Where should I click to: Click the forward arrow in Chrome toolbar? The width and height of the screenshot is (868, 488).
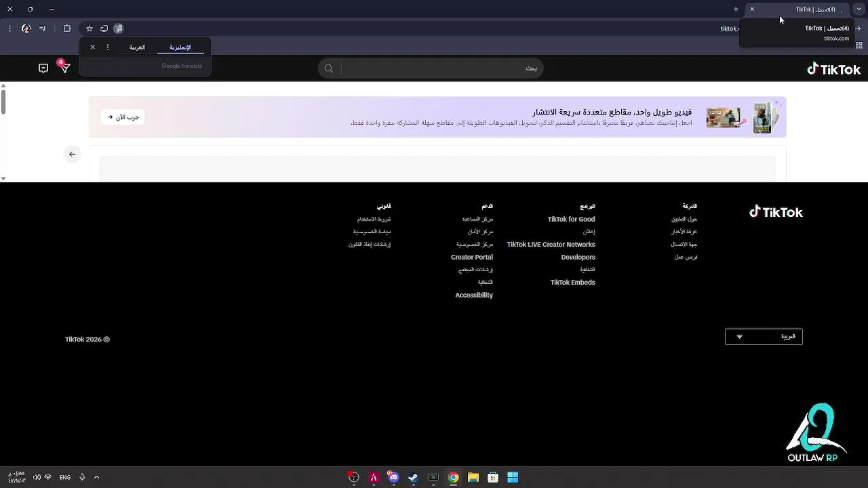pyautogui.click(x=858, y=28)
